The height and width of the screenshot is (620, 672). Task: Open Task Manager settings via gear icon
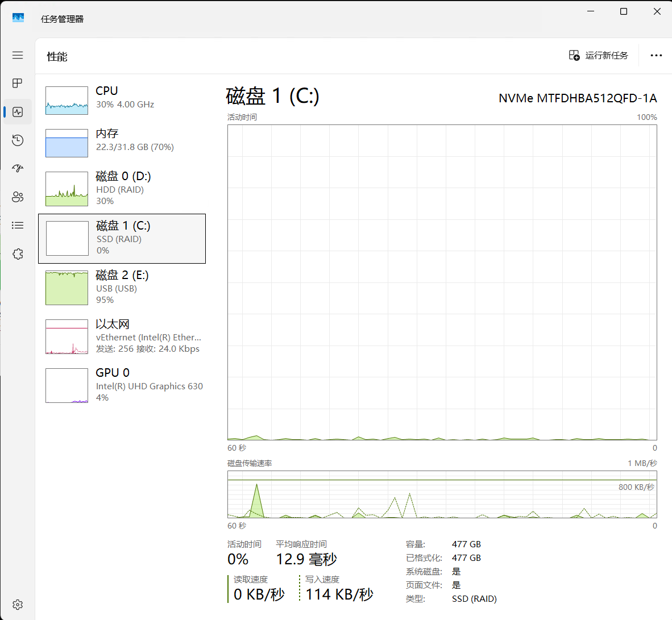point(17,604)
